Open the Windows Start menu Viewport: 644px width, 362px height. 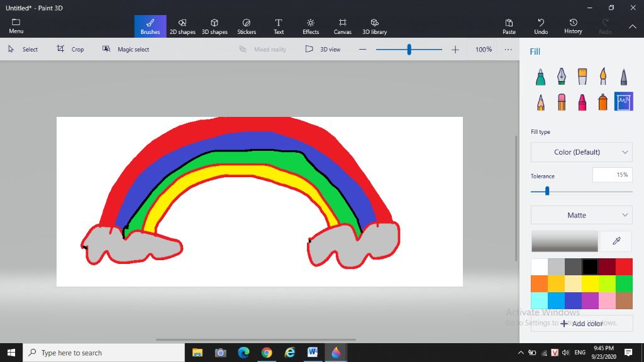click(11, 353)
